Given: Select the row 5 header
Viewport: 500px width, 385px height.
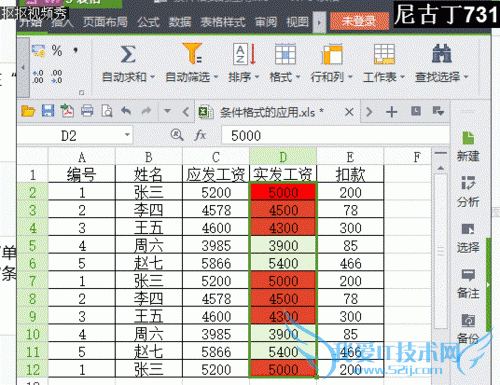Looking at the screenshot, I should click(x=33, y=246).
